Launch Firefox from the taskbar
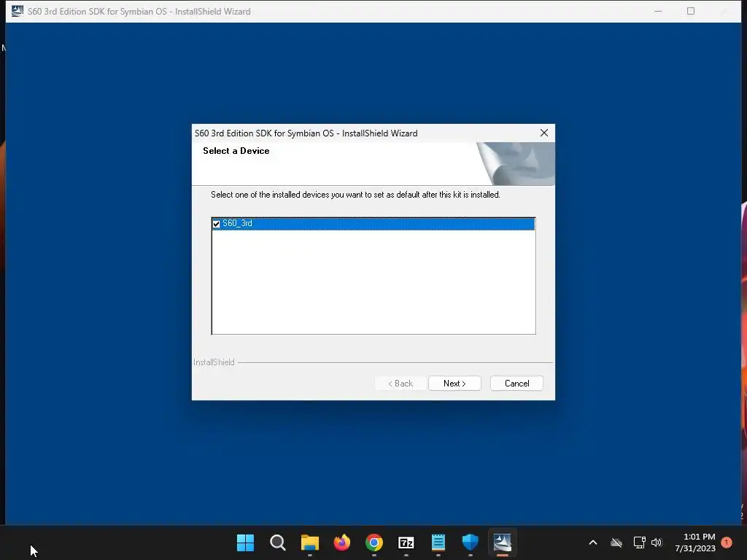This screenshot has width=747, height=560. (x=342, y=542)
